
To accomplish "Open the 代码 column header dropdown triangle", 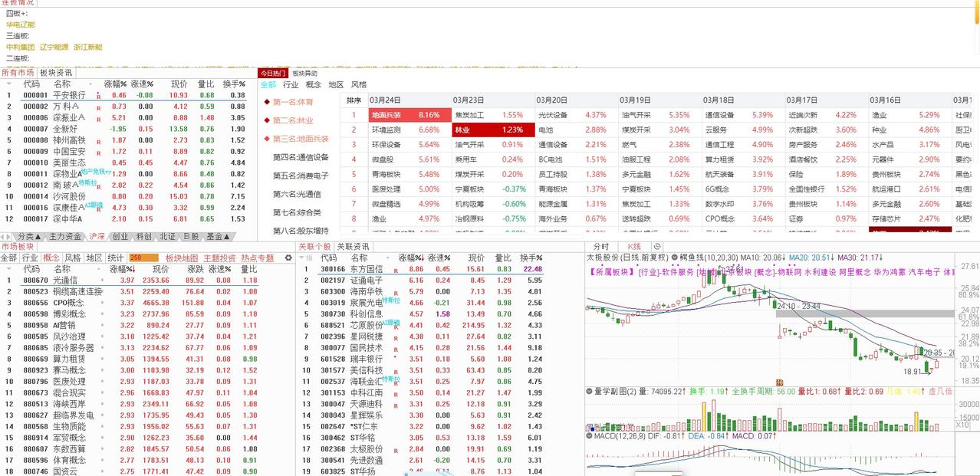I will (x=8, y=83).
